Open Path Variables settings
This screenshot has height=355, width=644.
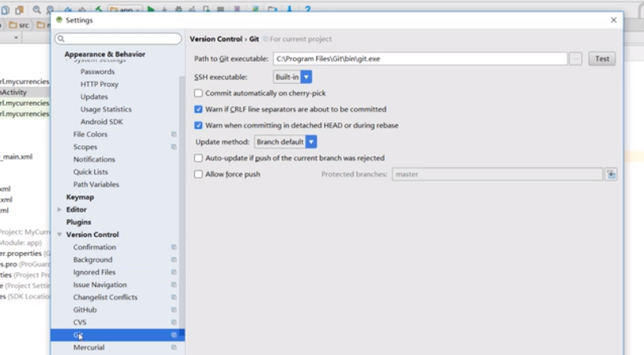[96, 184]
